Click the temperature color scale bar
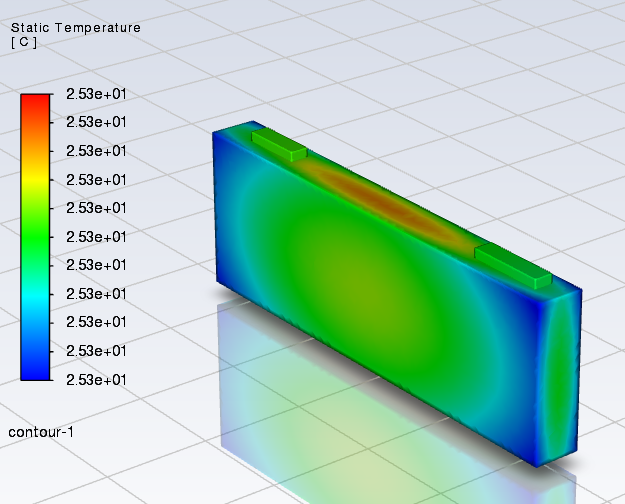The image size is (625, 504). pos(35,237)
